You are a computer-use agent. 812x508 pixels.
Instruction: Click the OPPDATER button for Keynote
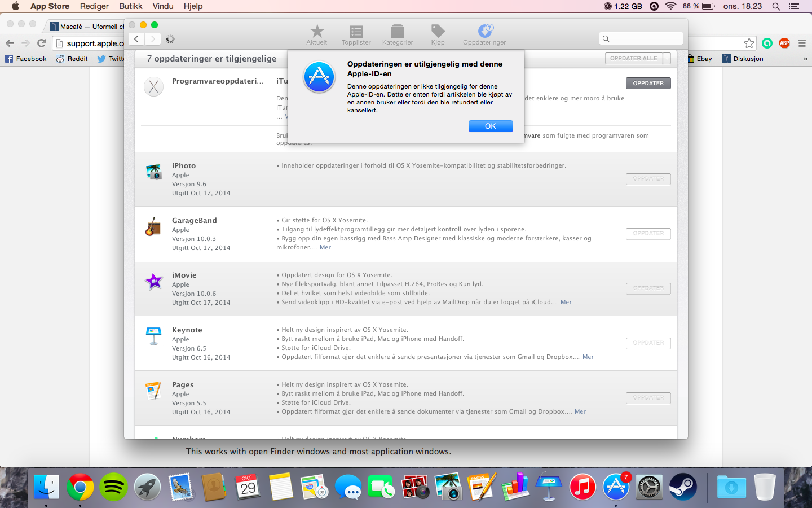coord(648,343)
